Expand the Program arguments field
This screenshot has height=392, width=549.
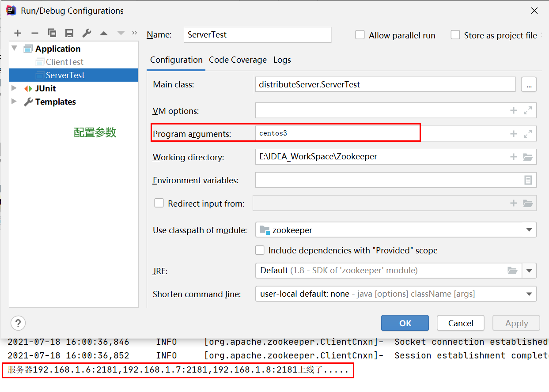tap(528, 134)
